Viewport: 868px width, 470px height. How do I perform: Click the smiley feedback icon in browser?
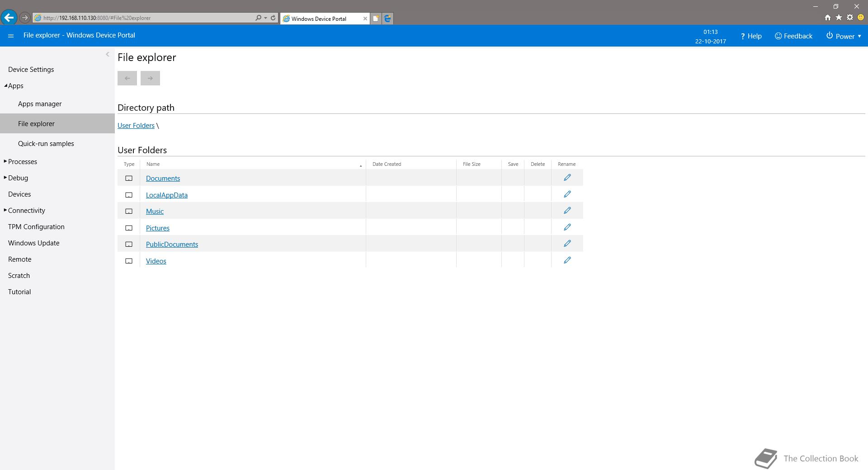point(861,18)
